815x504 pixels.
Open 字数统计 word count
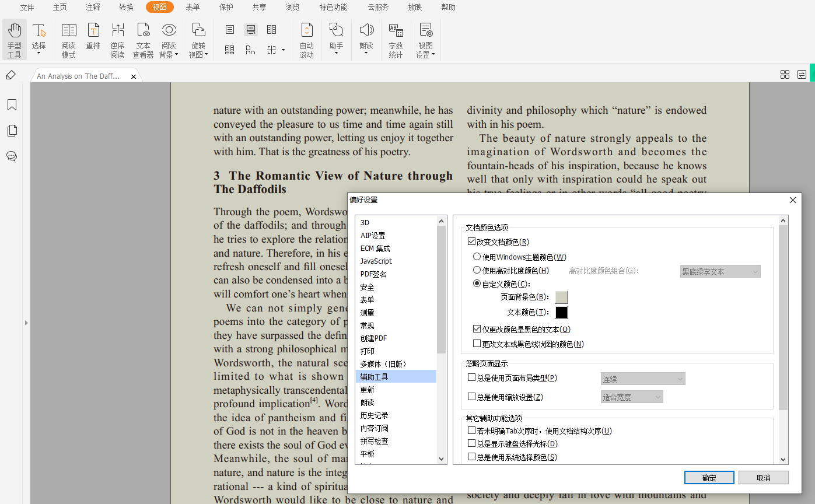[396, 40]
